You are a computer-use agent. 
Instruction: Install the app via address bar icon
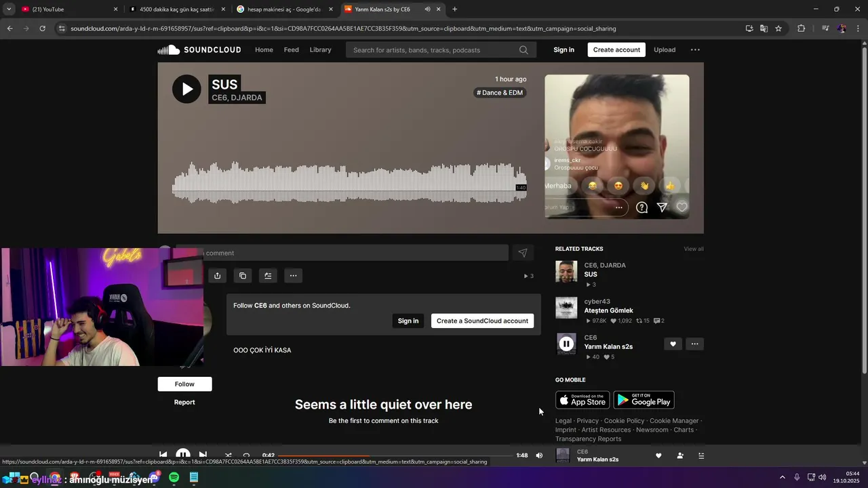tap(749, 28)
